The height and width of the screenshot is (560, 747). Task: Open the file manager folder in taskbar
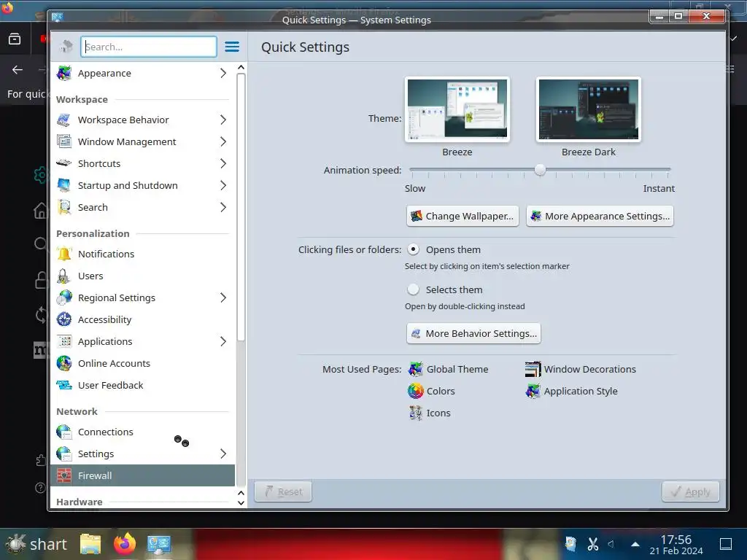coord(90,544)
